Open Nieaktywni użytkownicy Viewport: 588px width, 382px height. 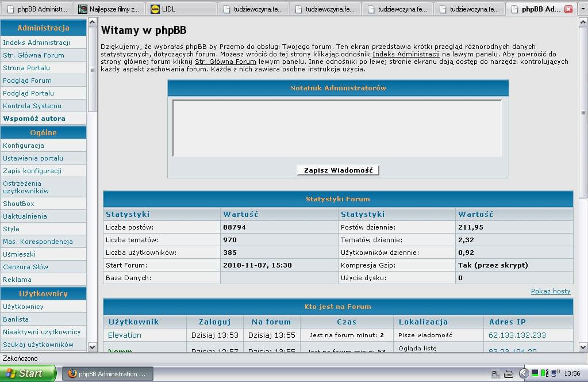(41, 332)
